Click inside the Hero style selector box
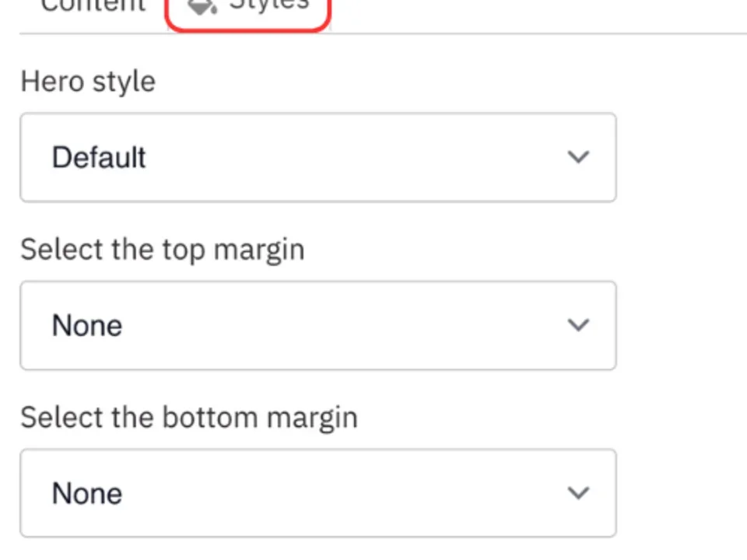This screenshot has width=747, height=560. (317, 157)
